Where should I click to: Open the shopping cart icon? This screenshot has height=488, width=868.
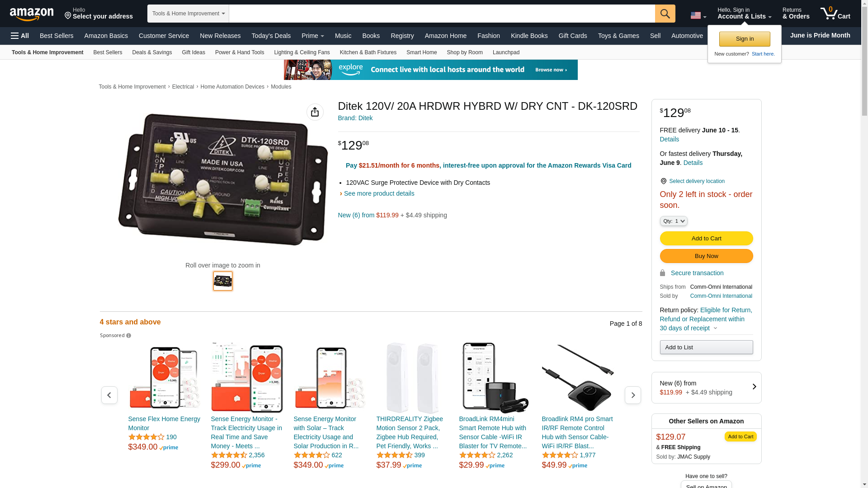tap(835, 13)
